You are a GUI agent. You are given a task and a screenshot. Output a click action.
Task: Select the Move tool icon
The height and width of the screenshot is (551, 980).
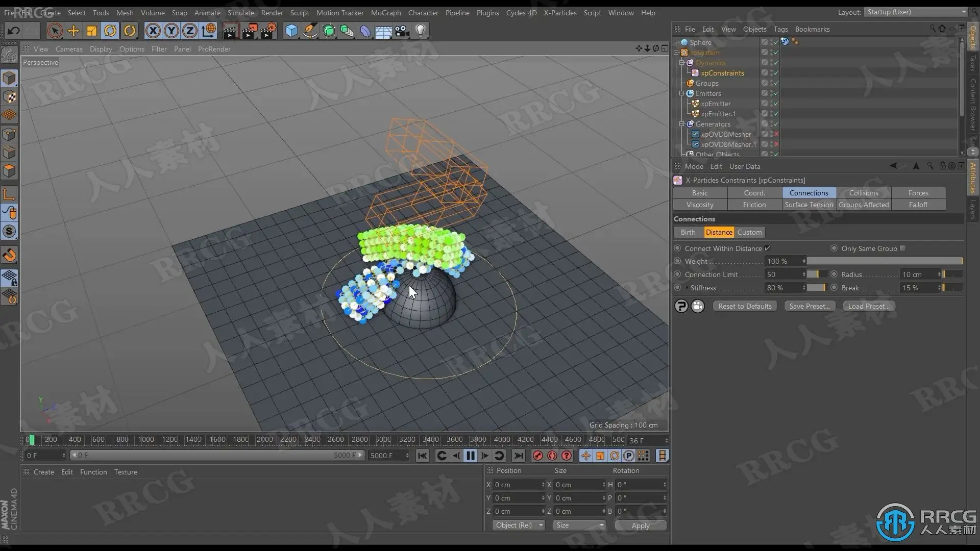pyautogui.click(x=73, y=31)
